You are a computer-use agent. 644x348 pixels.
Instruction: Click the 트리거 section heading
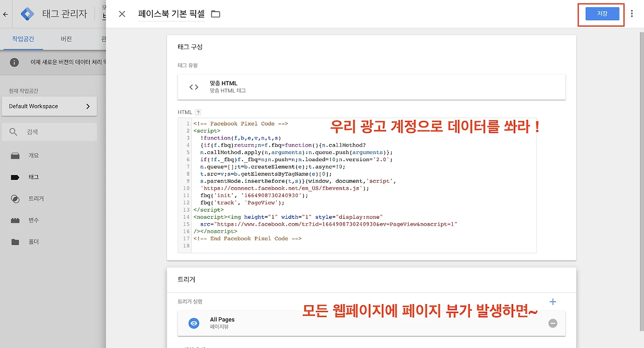(x=186, y=279)
